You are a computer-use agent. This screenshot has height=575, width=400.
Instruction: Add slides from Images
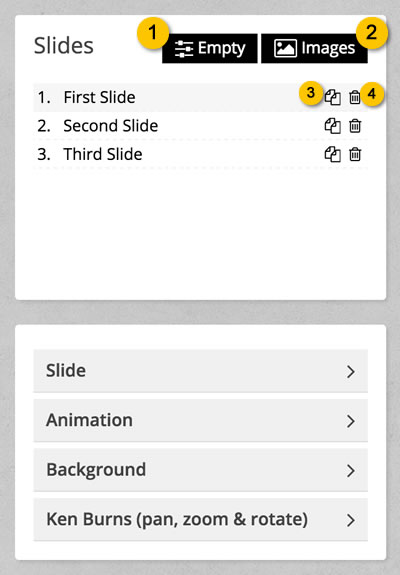314,48
